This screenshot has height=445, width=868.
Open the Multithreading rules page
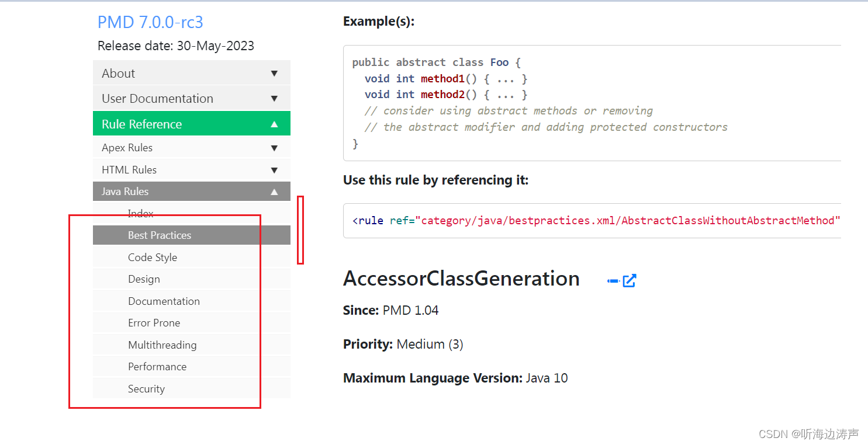click(x=192, y=345)
